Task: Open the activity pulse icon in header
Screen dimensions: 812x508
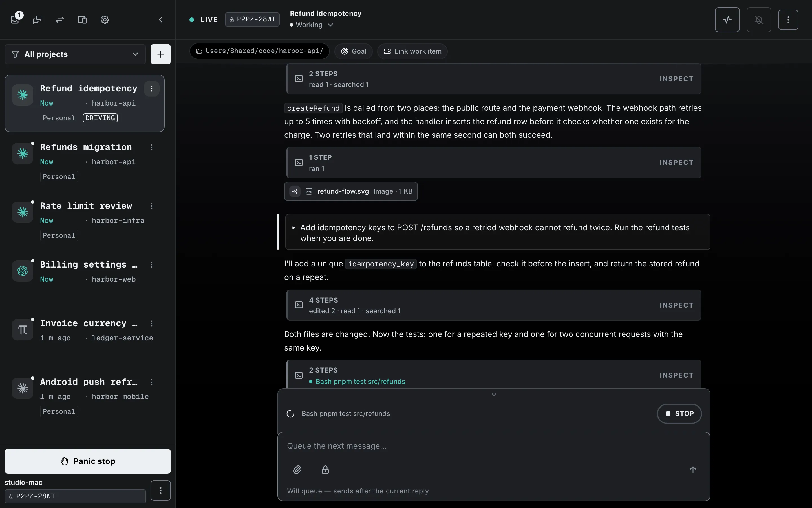Action: tap(727, 20)
